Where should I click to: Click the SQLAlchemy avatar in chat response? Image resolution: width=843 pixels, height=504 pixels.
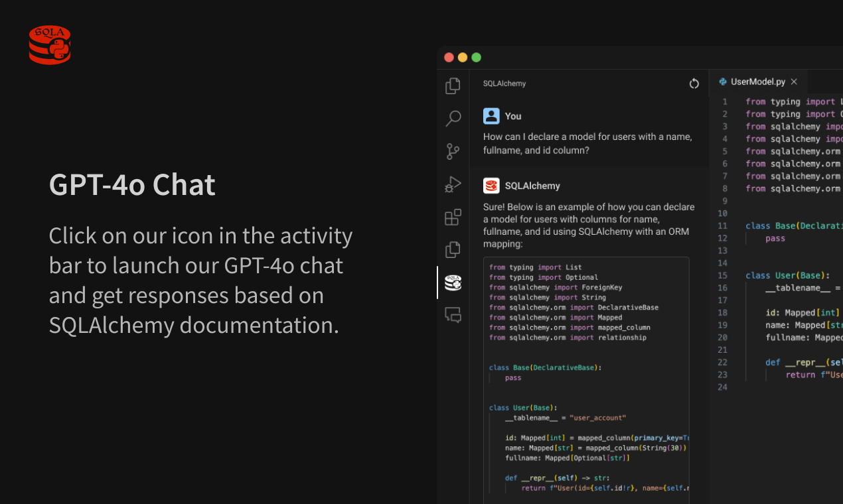[491, 186]
